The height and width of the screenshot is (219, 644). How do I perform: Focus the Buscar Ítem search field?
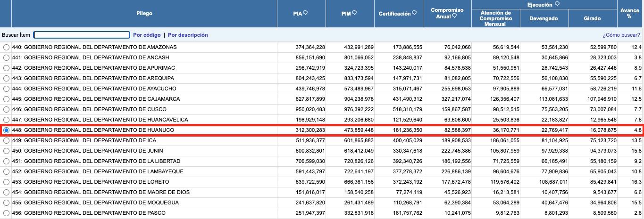point(82,35)
